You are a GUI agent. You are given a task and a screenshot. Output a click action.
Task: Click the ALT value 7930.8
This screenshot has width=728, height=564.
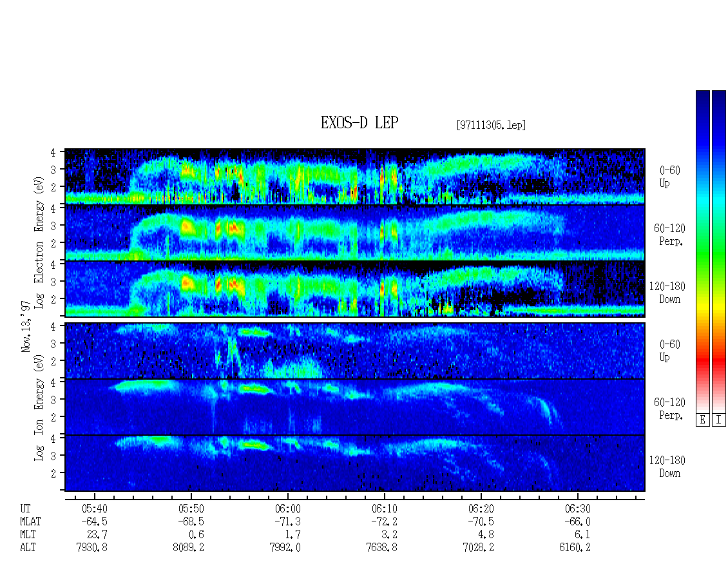pyautogui.click(x=92, y=548)
